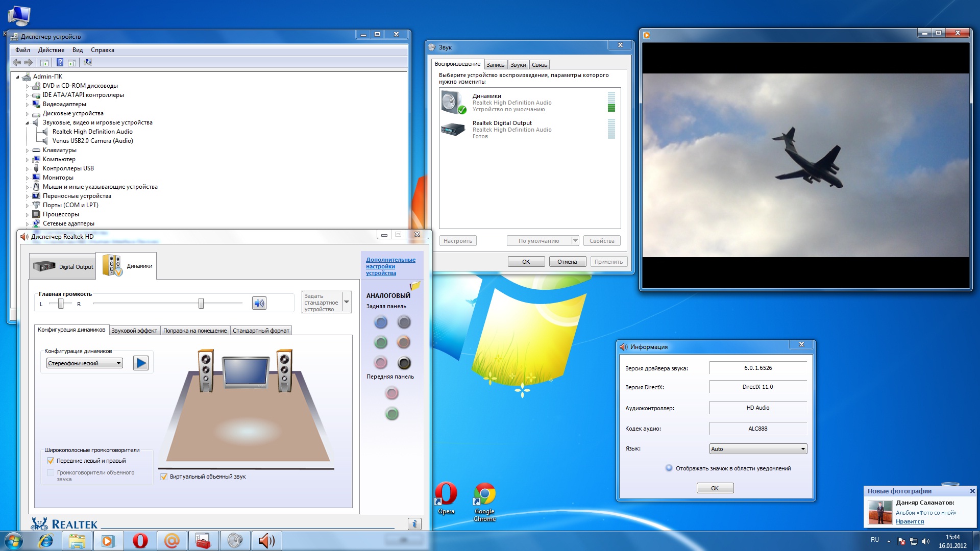The image size is (980, 551).
Task: Open the arrow beside 'По умолчанию' button
Action: tap(575, 241)
